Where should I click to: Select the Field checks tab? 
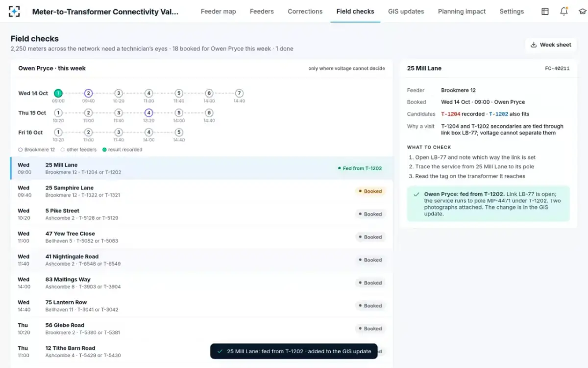point(355,11)
